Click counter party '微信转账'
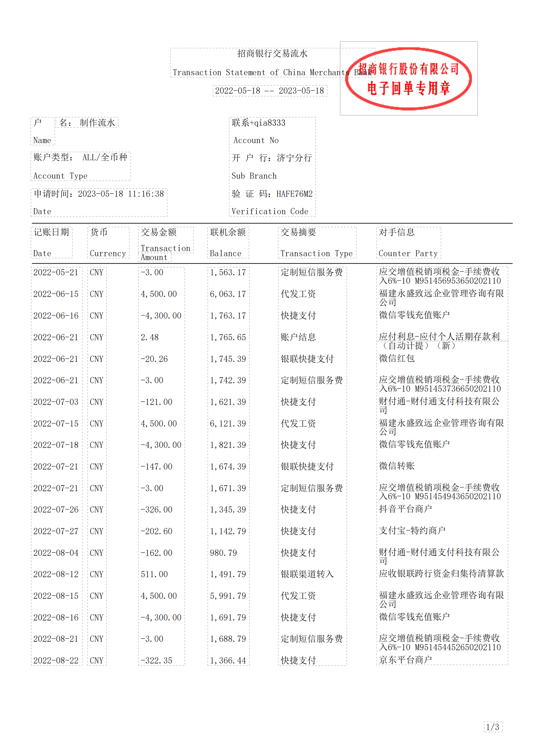535x756 pixels. pyautogui.click(x=397, y=465)
